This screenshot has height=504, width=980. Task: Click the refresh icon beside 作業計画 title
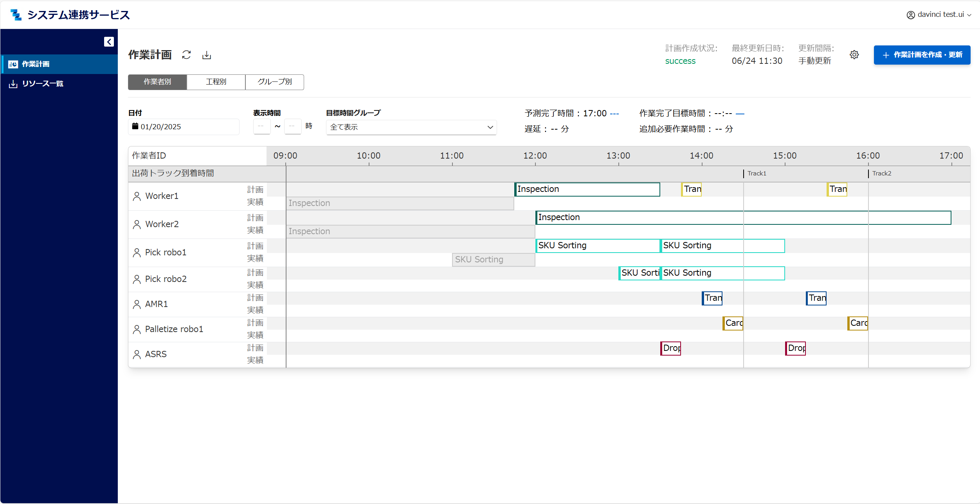coord(186,55)
